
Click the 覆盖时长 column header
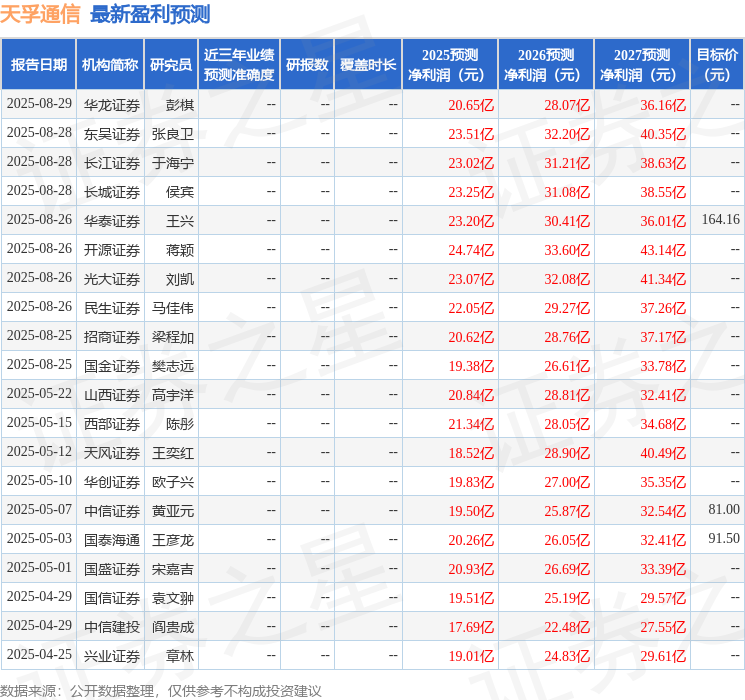[368, 65]
